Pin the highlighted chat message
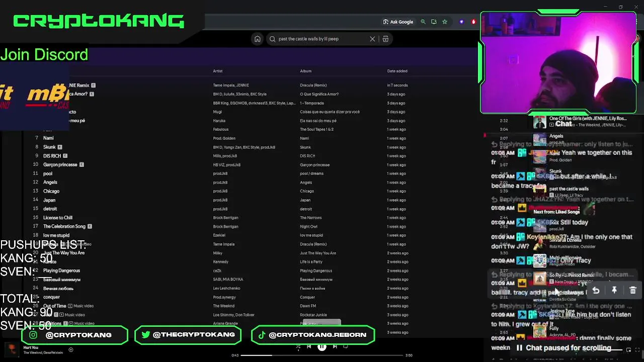The image size is (644, 362). click(x=614, y=290)
